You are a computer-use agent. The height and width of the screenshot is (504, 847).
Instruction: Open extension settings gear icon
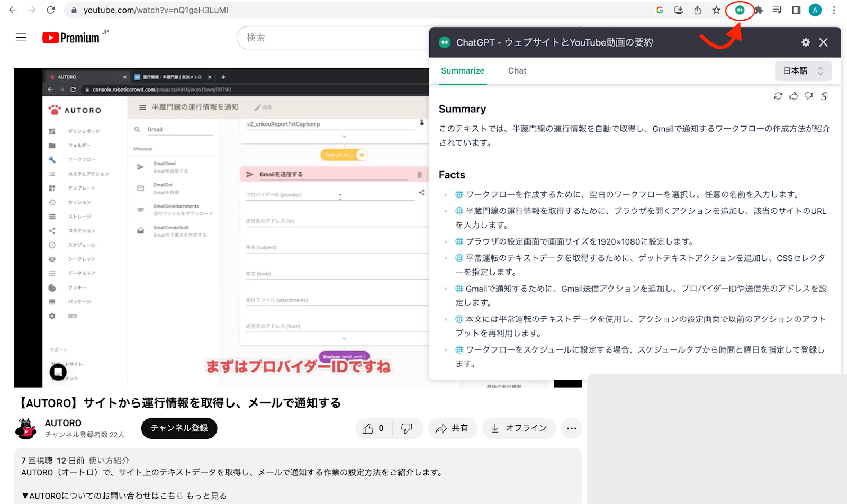pos(806,42)
